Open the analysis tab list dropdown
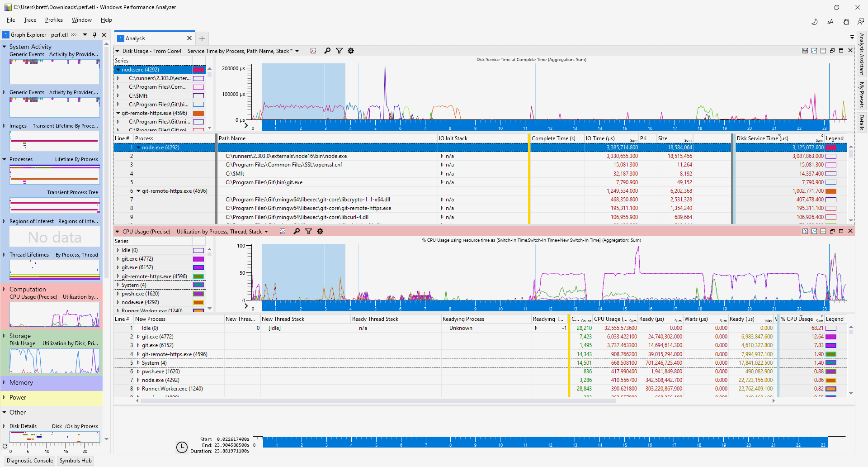Image resolution: width=868 pixels, height=467 pixels. point(852,37)
